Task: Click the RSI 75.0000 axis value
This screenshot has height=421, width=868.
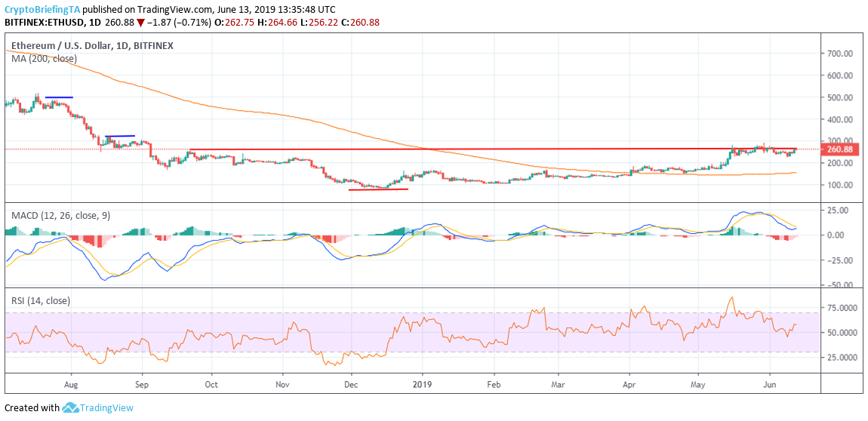Action: (x=842, y=308)
